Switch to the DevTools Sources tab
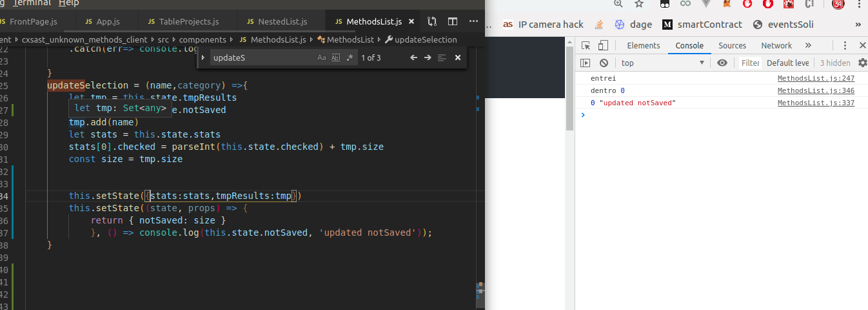This screenshot has height=310, width=868. tap(732, 45)
